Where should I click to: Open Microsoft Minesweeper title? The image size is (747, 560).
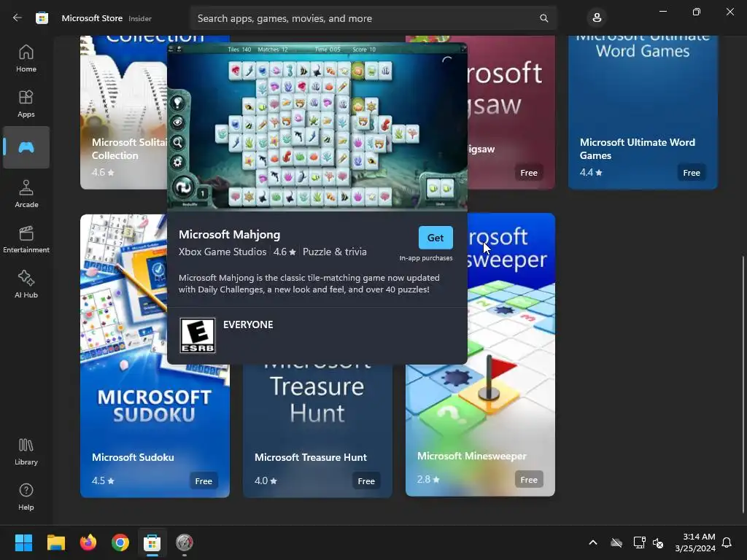click(x=472, y=456)
